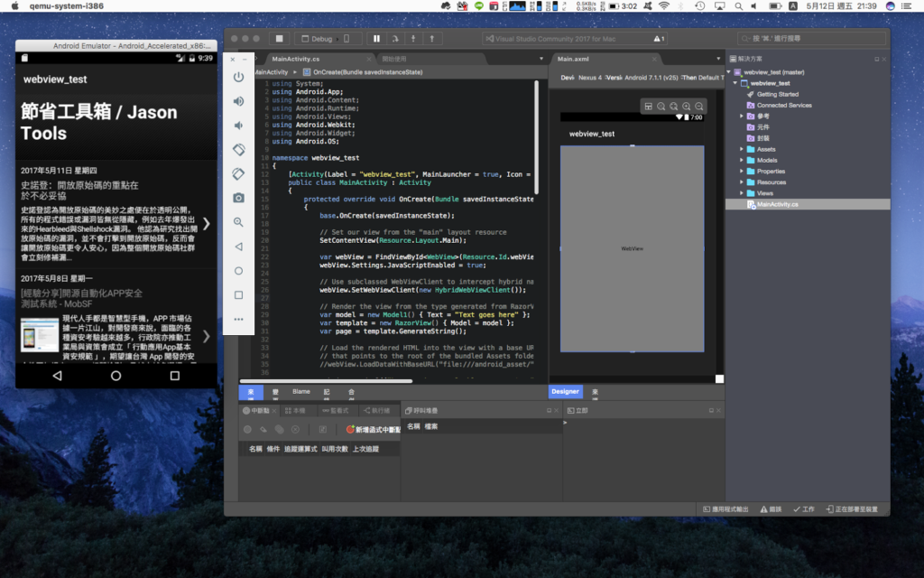
Task: Click the emulator sidebar Back triangle
Action: 238,247
